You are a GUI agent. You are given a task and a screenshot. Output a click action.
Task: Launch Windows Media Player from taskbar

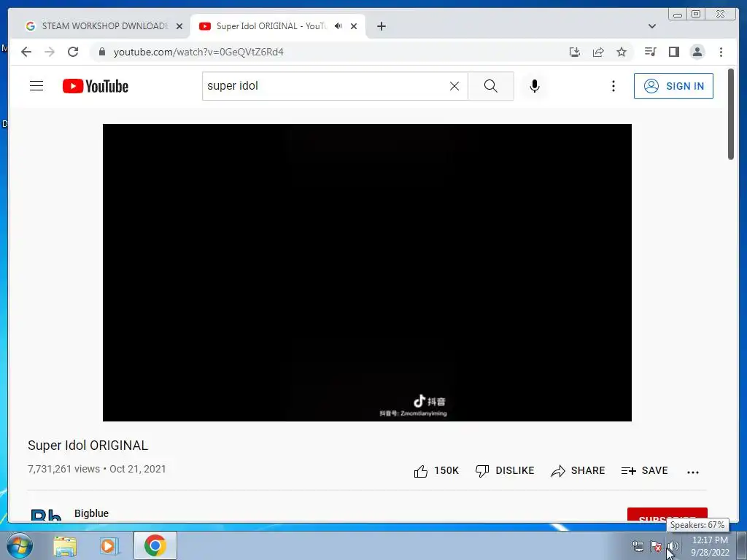(109, 545)
